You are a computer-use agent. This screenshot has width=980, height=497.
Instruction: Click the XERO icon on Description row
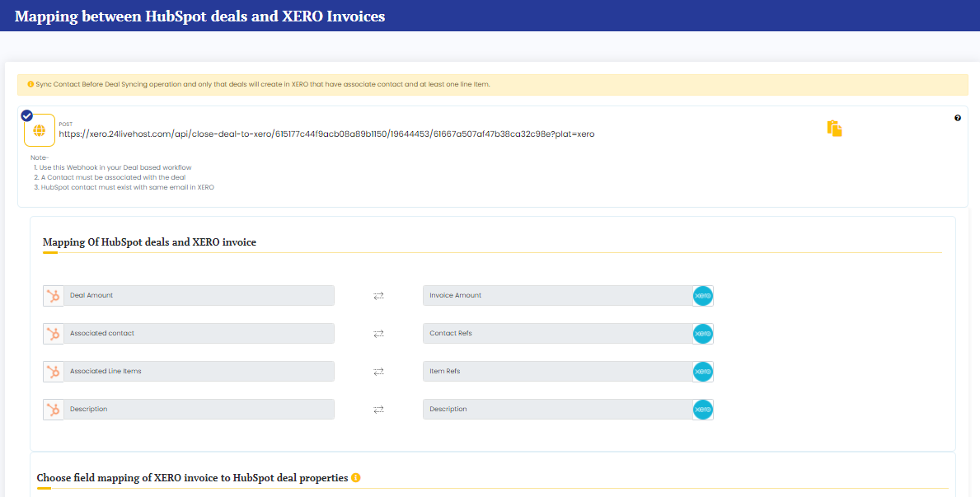click(702, 409)
